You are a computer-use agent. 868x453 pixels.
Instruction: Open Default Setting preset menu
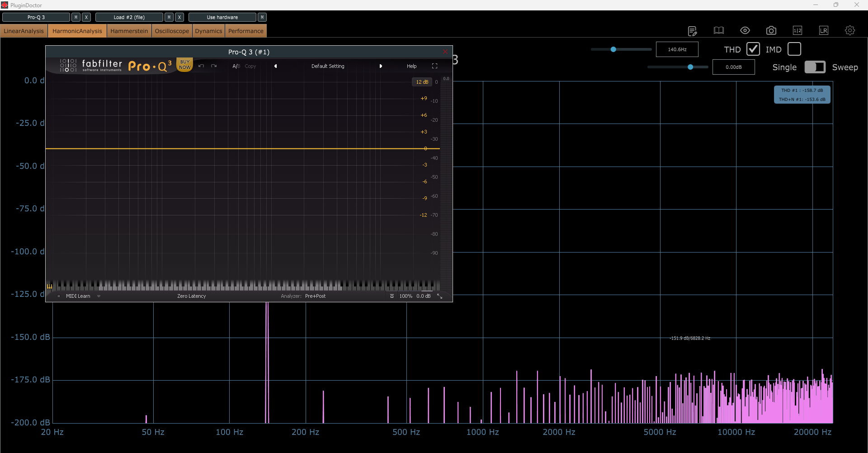pyautogui.click(x=328, y=66)
